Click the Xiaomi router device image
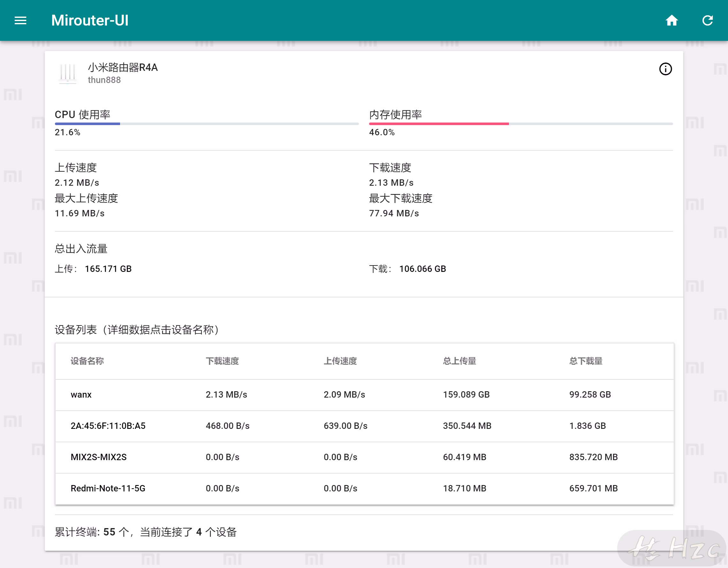This screenshot has height=568, width=728. point(68,73)
